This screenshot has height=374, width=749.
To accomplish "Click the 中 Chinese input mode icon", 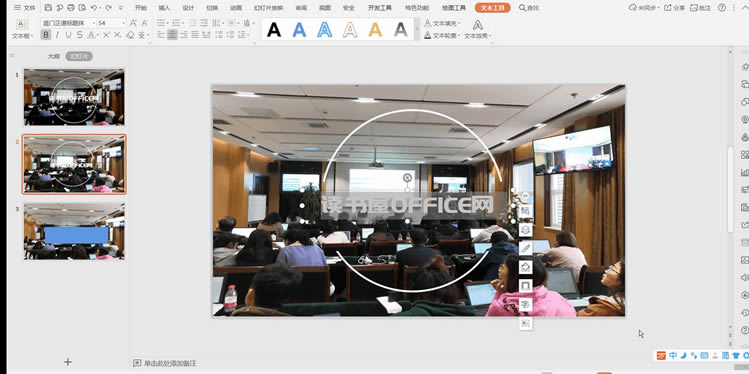I will pyautogui.click(x=673, y=355).
